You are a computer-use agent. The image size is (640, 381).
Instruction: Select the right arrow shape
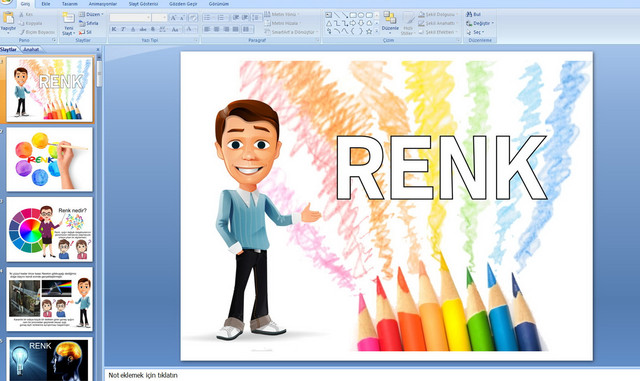[x=353, y=23]
